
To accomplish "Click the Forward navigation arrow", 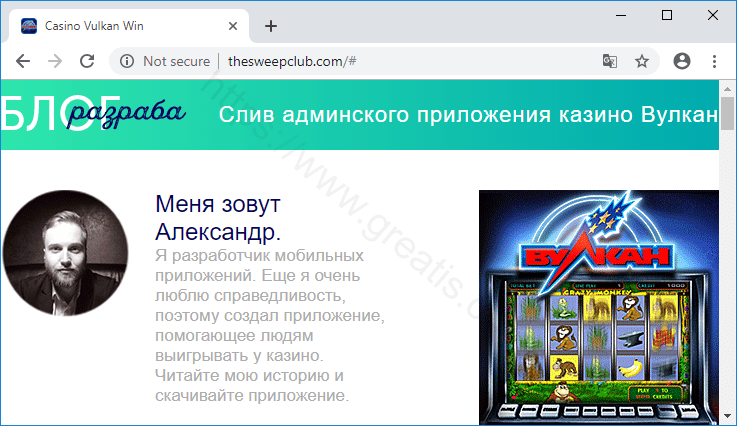I will [55, 61].
